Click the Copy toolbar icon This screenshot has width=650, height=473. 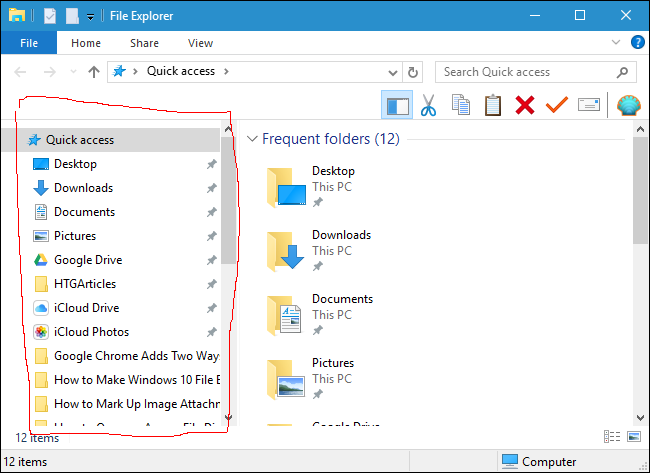pyautogui.click(x=461, y=105)
